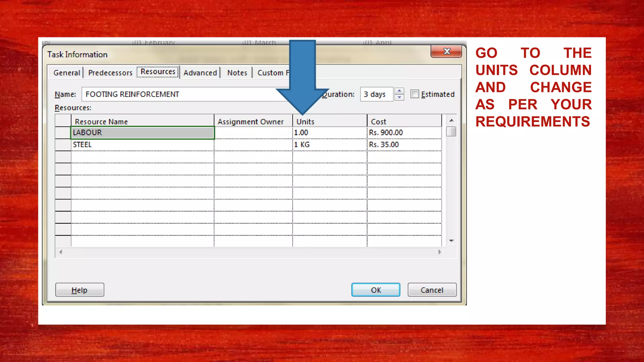Toggle the Estimated checkbox
Image resolution: width=644 pixels, height=362 pixels.
click(415, 94)
